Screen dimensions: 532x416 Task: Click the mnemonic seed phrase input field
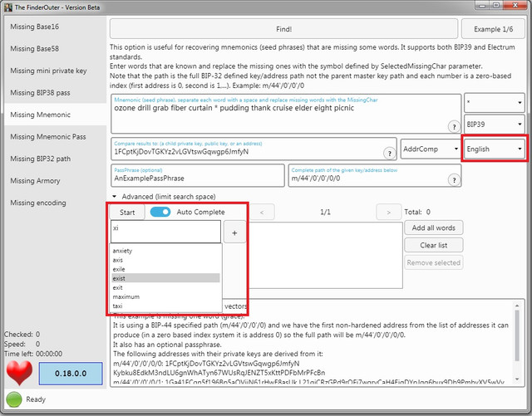click(286, 114)
